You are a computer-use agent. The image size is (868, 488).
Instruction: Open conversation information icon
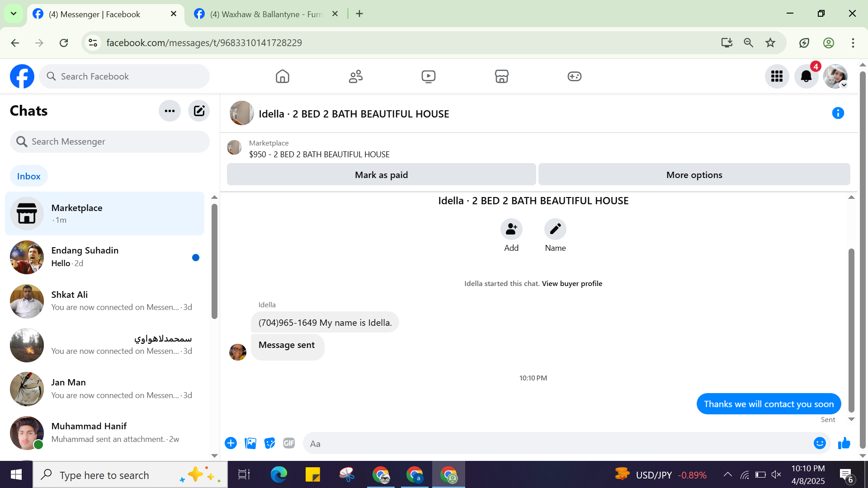click(838, 113)
